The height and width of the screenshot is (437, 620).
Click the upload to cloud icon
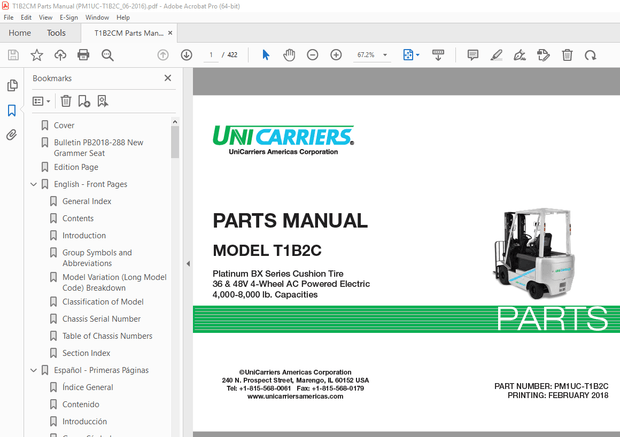[x=60, y=55]
